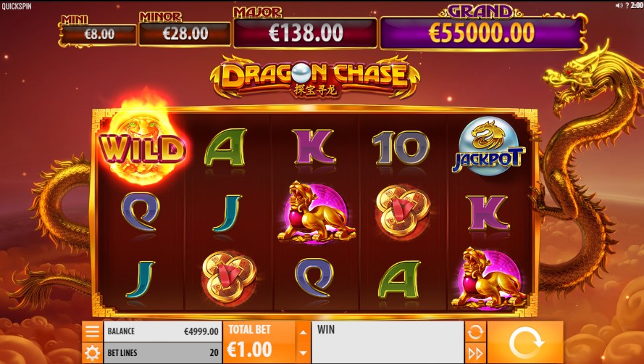
Task: Mute the game sound speaker icon
Action: tap(619, 5)
